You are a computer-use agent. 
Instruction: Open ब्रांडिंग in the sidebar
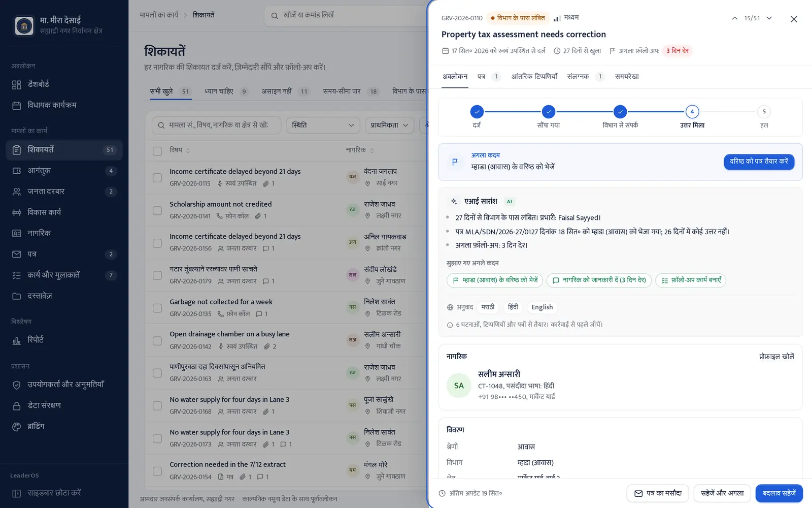(x=64, y=426)
